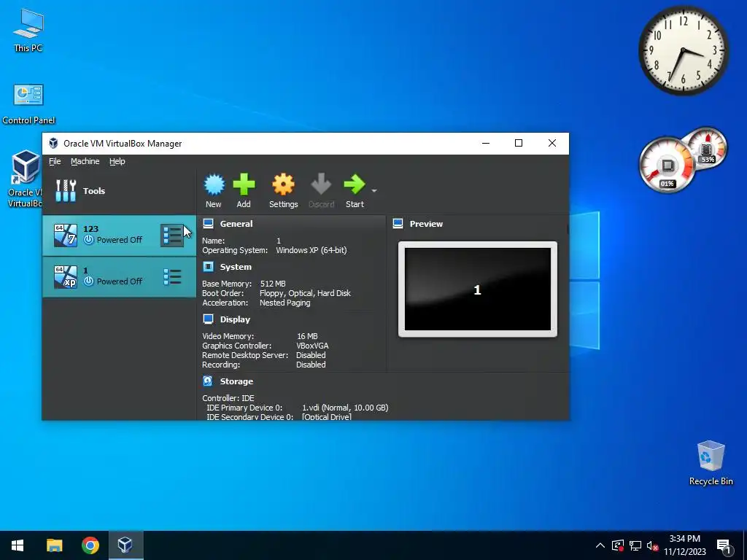Open This PC desktop icon
Viewport: 747px width, 560px height.
(x=28, y=30)
